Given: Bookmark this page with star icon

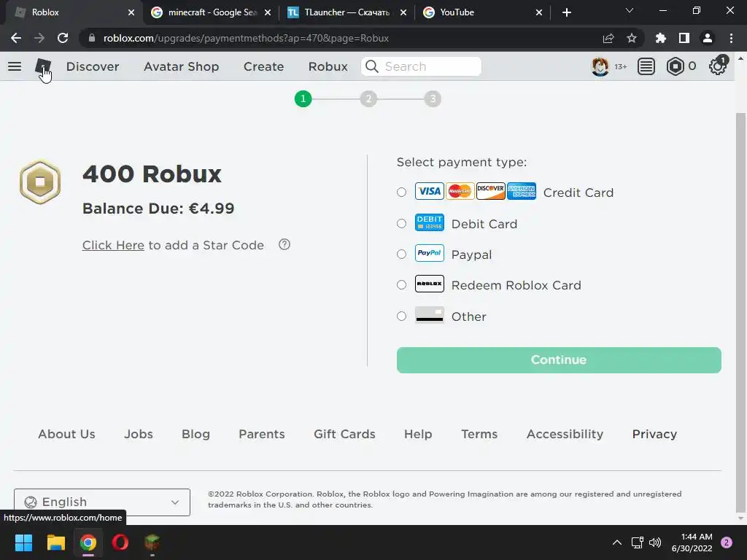Looking at the screenshot, I should (631, 38).
